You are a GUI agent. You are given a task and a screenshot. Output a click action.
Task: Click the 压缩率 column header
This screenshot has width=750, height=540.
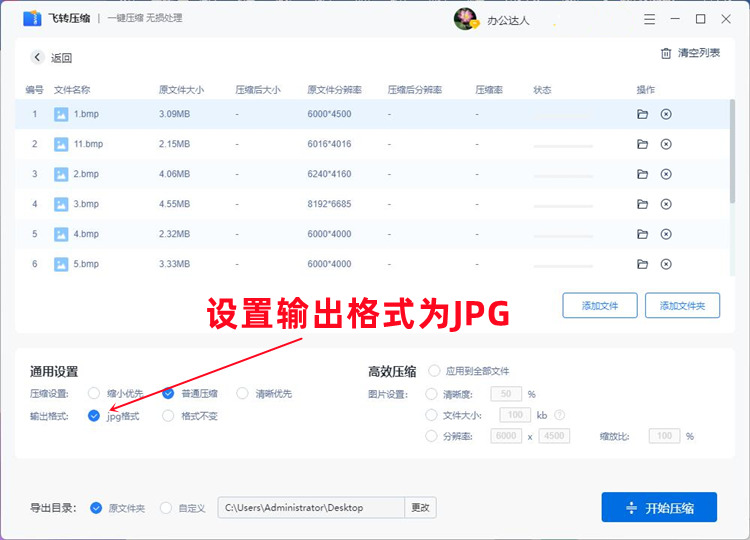(489, 90)
